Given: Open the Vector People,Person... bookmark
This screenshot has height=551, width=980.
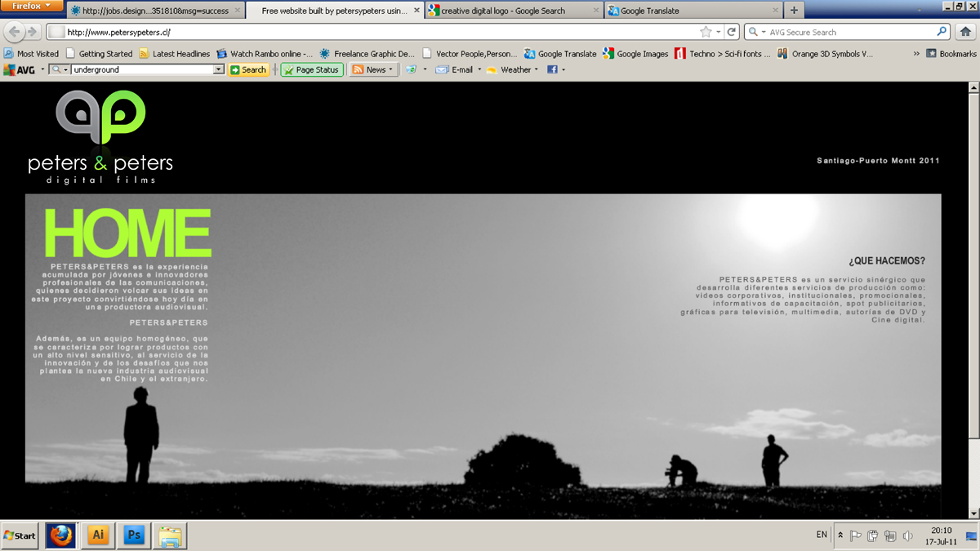Looking at the screenshot, I should tap(470, 54).
